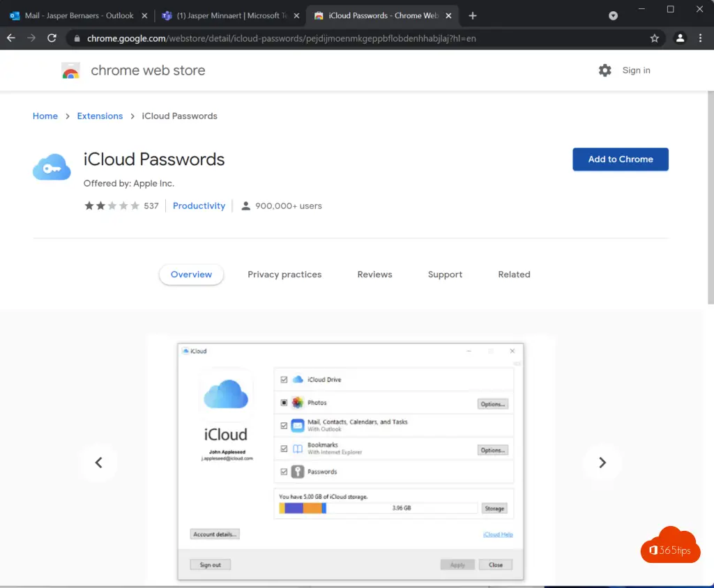714x588 pixels.
Task: Switch to the Jasper Minnaert Microsoft Teams tab
Action: pos(231,16)
